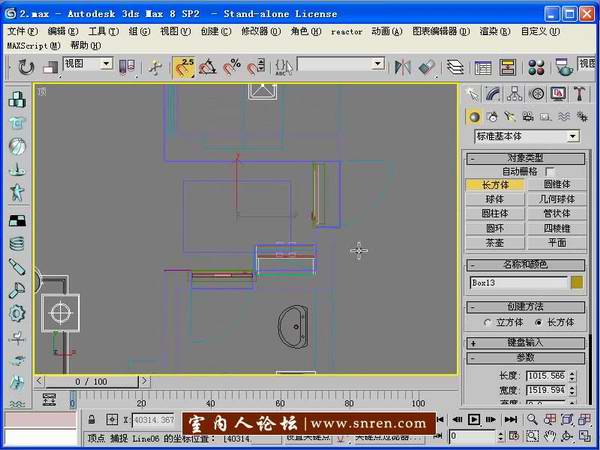Click the render scene teapot icon
Viewport: 600px width, 450px height.
(564, 67)
